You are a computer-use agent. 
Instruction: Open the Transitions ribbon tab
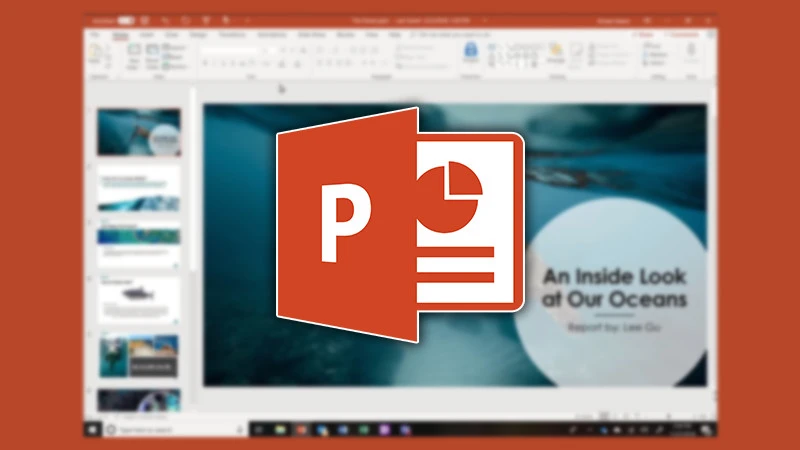point(232,35)
